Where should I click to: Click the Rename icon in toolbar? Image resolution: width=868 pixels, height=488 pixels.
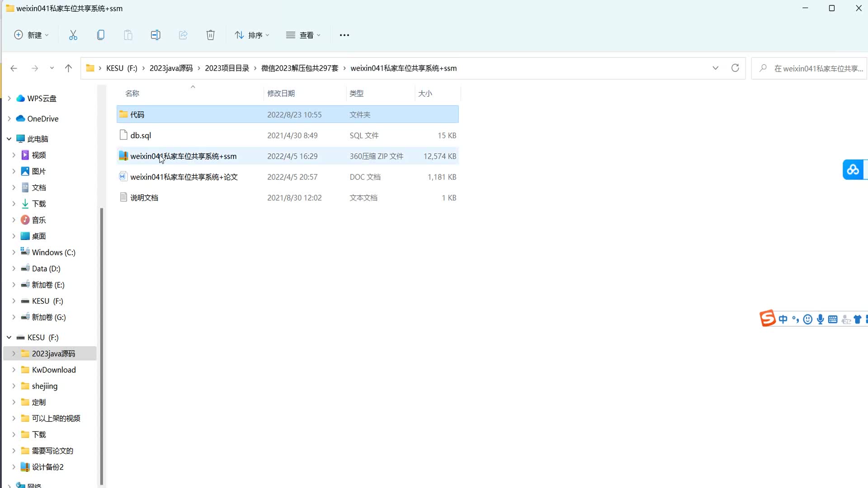pos(156,35)
